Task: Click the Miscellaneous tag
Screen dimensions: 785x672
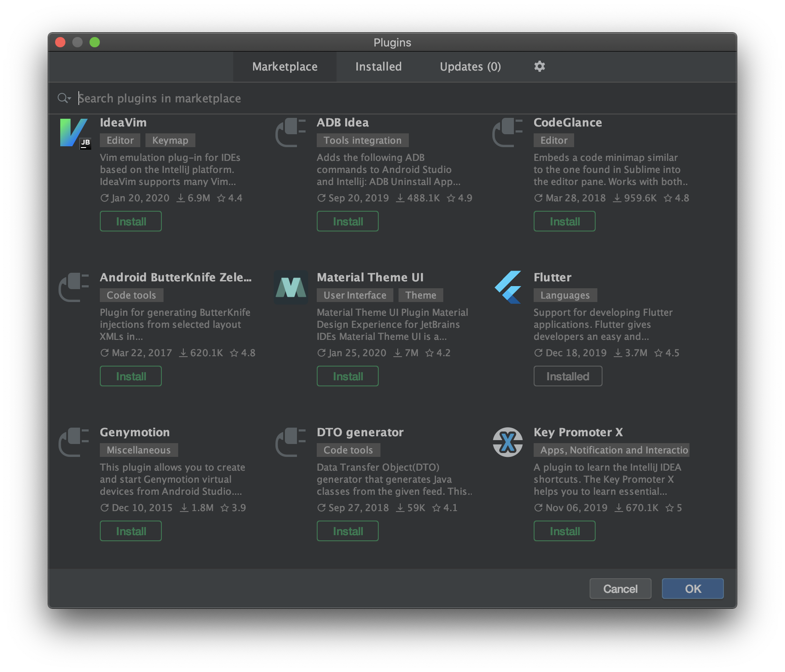Action: pos(139,450)
